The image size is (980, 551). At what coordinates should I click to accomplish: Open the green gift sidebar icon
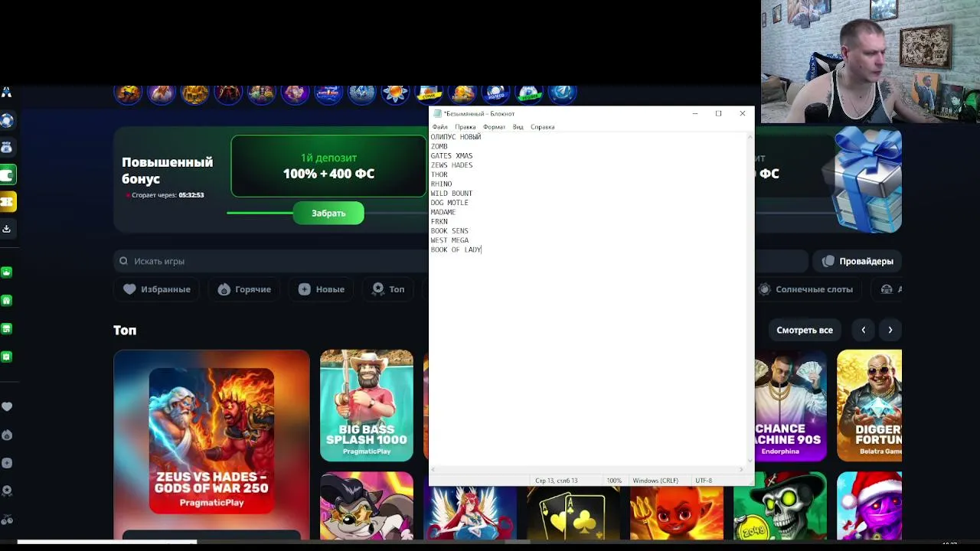[7, 301]
